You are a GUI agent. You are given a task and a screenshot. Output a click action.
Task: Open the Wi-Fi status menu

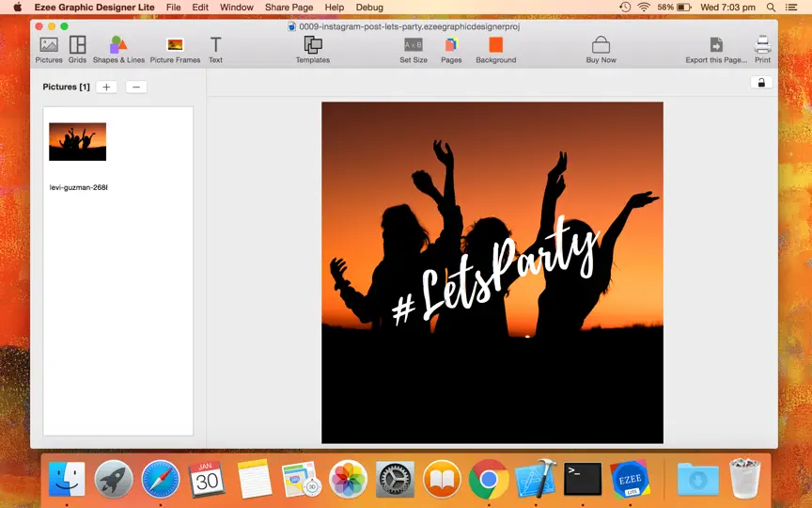644,8
